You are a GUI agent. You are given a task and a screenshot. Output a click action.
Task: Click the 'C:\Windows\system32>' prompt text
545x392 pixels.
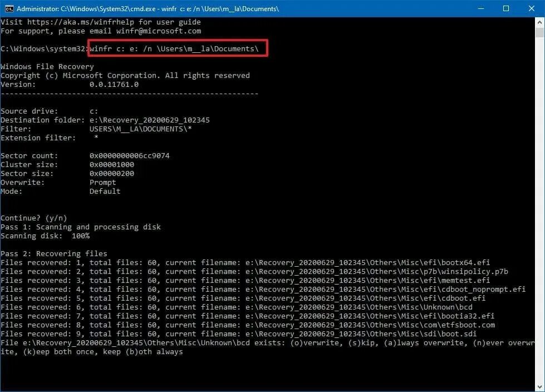[x=45, y=48]
